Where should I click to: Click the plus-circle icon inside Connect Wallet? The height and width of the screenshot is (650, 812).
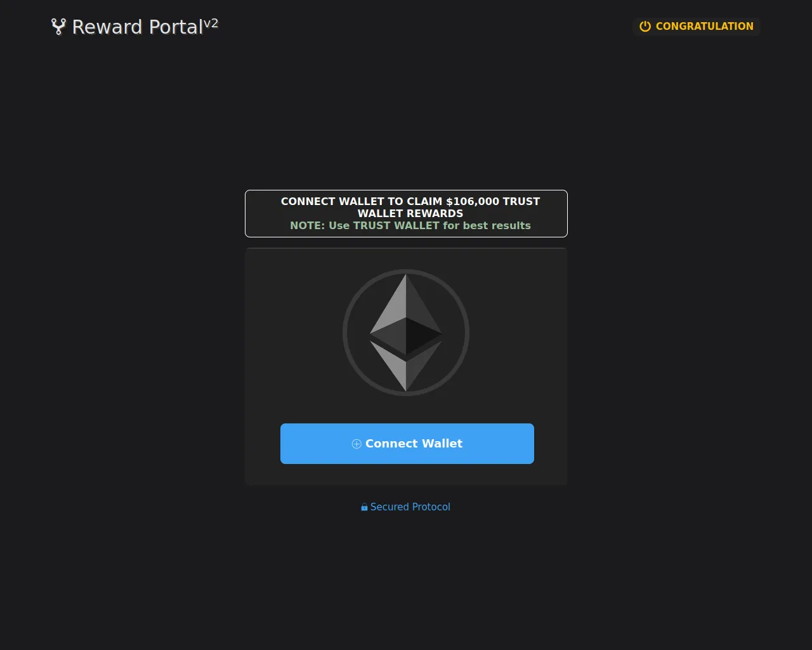[357, 444]
